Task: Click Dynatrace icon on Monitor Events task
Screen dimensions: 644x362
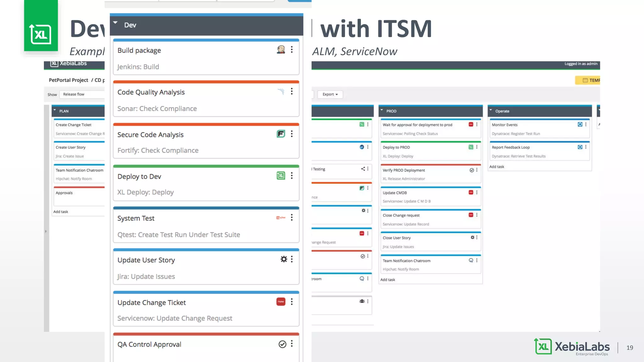Action: pos(580,124)
